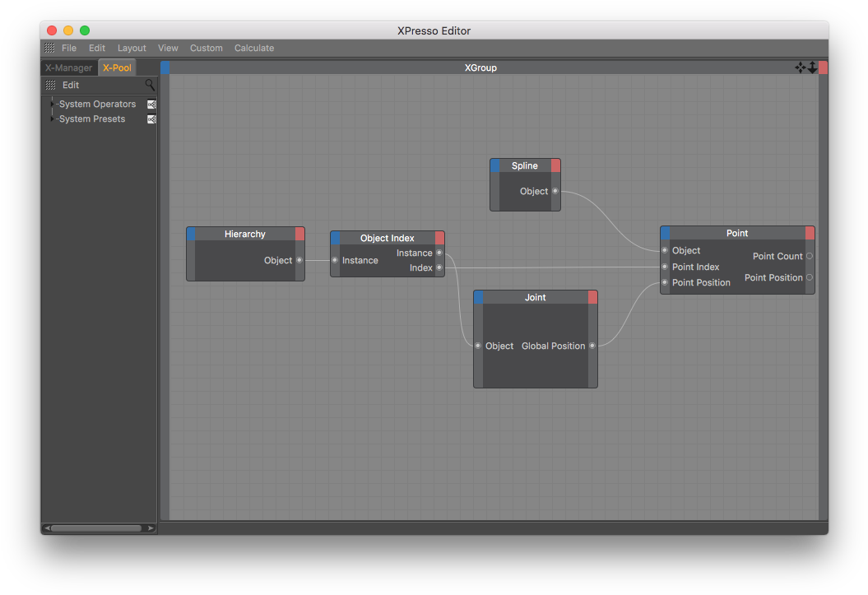The height and width of the screenshot is (595, 868).
Task: Click the Global Position label in Joint node
Action: (x=553, y=346)
